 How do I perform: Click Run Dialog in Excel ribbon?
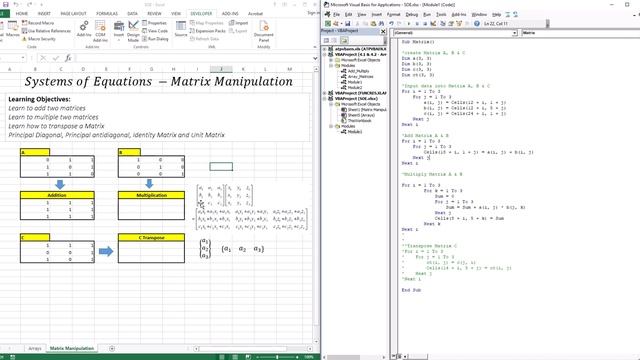point(155,39)
